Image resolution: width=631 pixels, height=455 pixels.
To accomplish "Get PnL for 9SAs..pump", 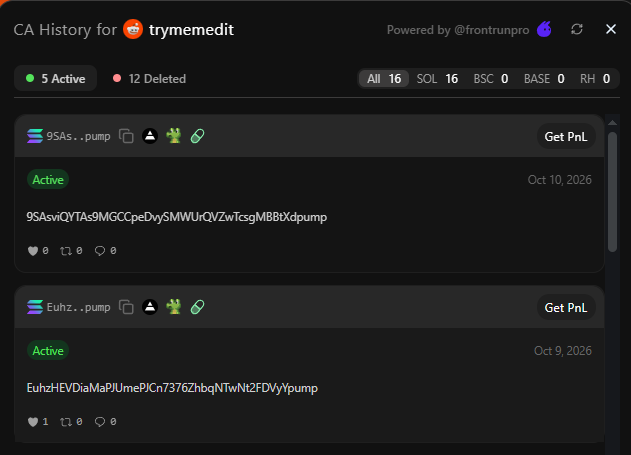I will coord(566,136).
